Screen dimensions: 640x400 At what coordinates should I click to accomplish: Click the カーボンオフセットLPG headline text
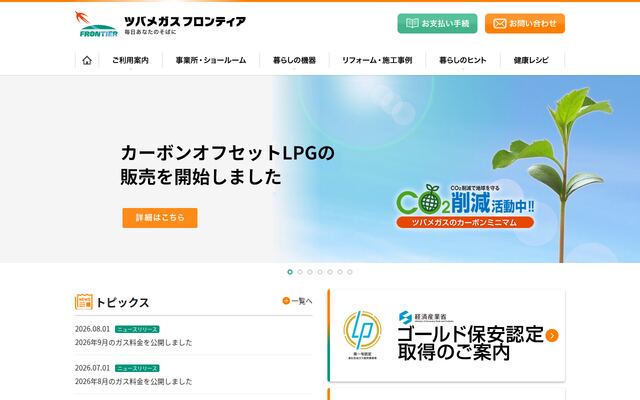(227, 165)
